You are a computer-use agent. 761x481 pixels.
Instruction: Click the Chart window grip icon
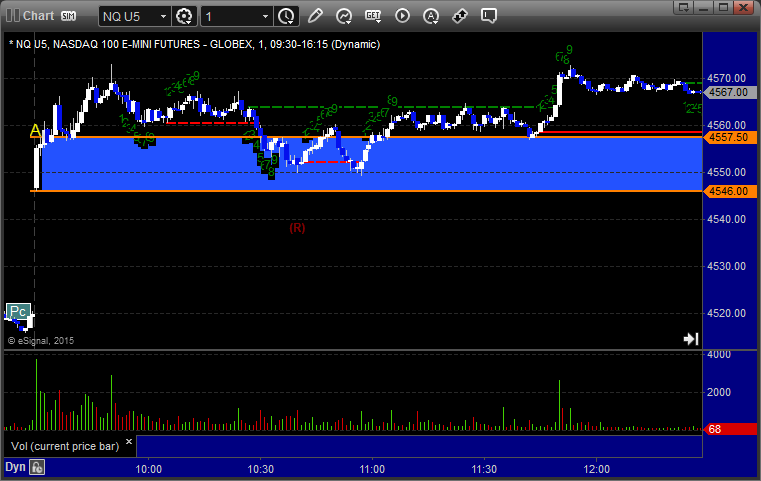[x=13, y=16]
